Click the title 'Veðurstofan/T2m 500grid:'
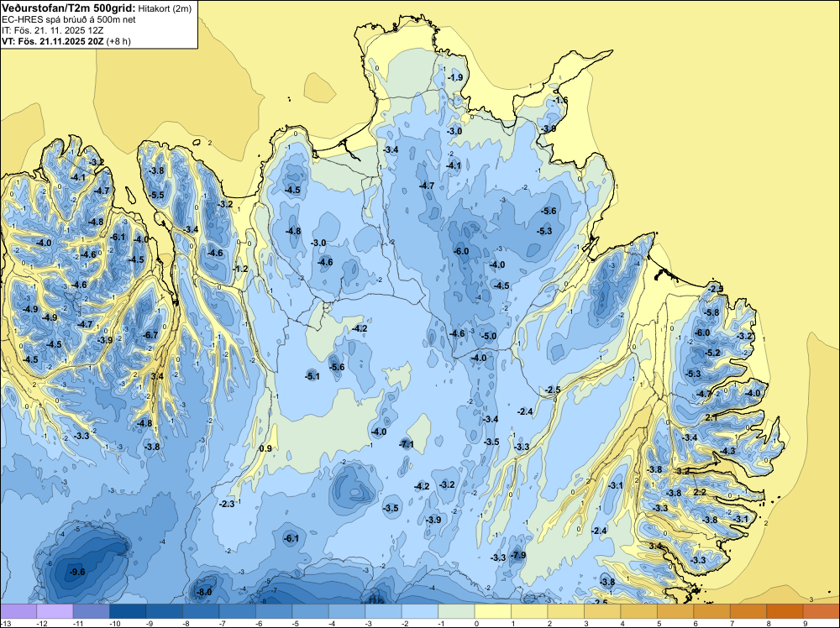The width and height of the screenshot is (840, 628). (x=69, y=8)
